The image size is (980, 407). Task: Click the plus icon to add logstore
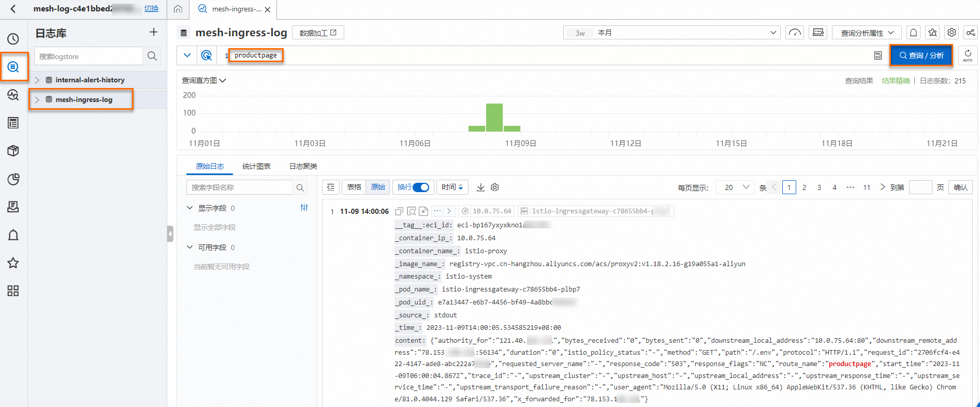(153, 32)
